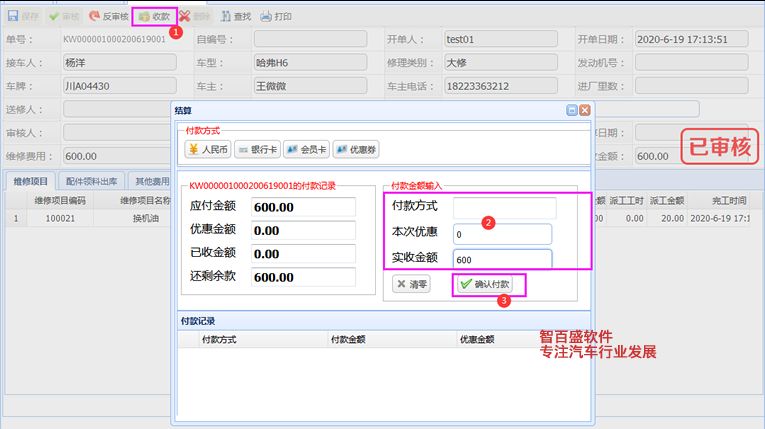This screenshot has height=429, width=765.
Task: Click the 应付金额 value 600.00
Action: pyautogui.click(x=303, y=207)
